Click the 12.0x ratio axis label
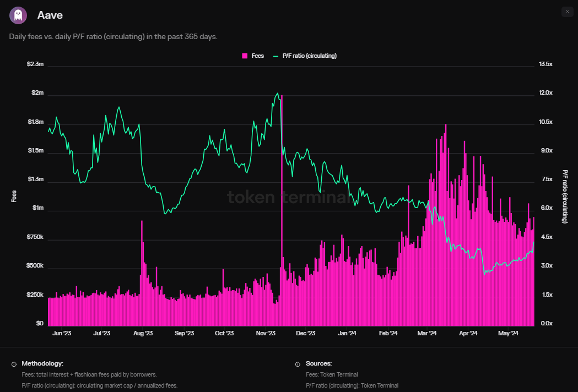Screen dimensions: 578x392 tap(545, 93)
